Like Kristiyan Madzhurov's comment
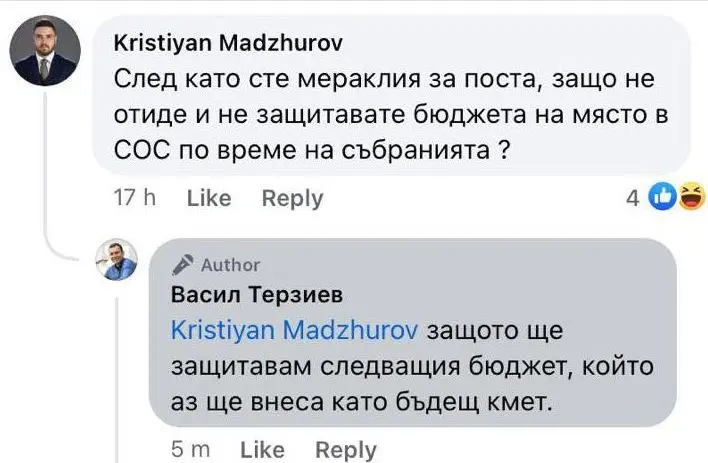Screen dimensions: 708x463 tap(209, 198)
